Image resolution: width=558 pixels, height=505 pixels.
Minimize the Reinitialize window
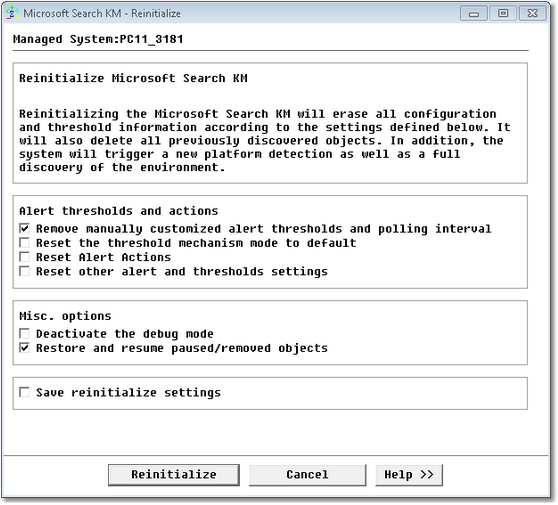click(x=474, y=14)
